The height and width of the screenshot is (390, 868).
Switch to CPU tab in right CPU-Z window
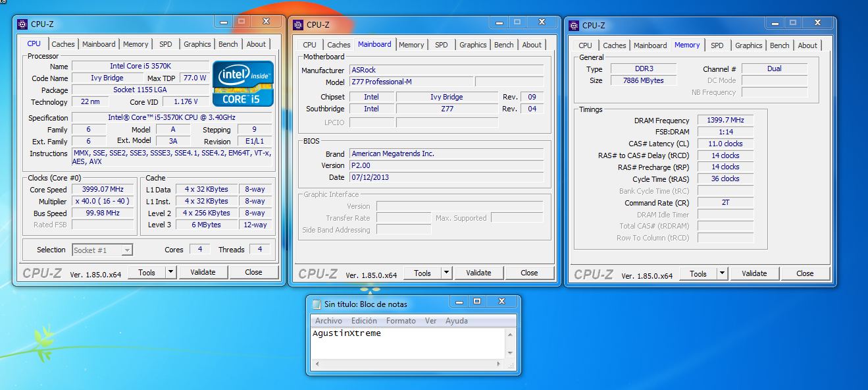coord(586,45)
